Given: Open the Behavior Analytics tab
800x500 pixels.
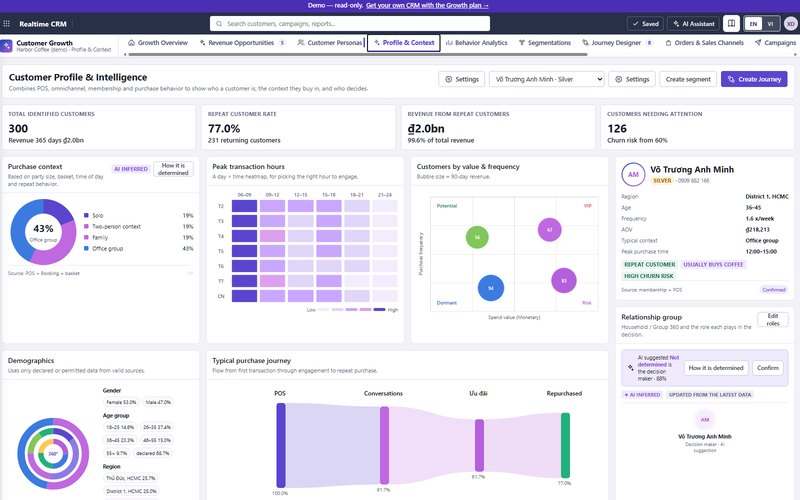Looking at the screenshot, I should [x=477, y=43].
